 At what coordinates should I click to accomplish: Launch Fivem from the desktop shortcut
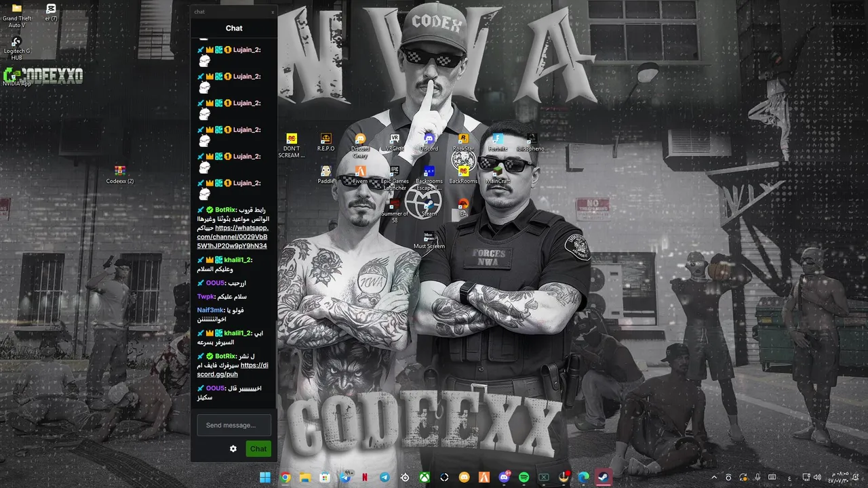(360, 175)
